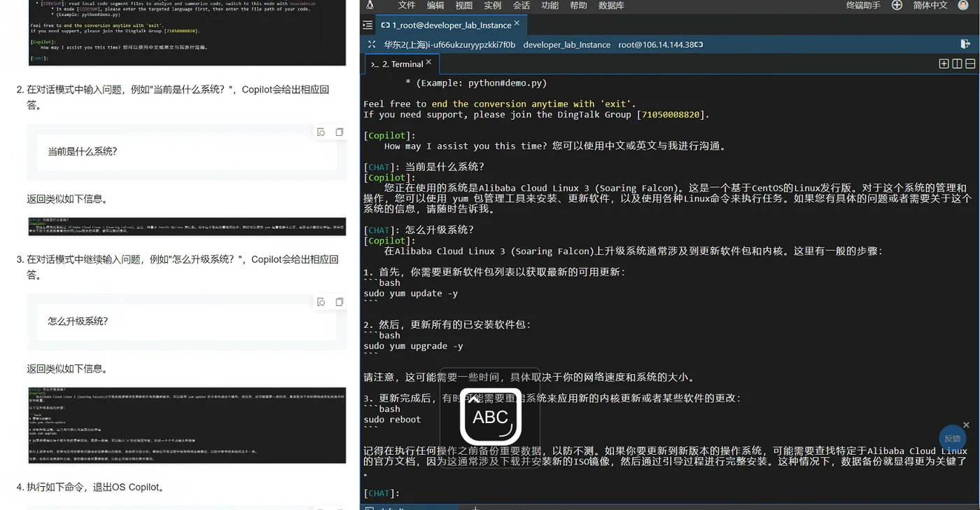The width and height of the screenshot is (980, 510).
Task: Open the thumbnail below first 返回类似如下信息
Action: [187, 226]
